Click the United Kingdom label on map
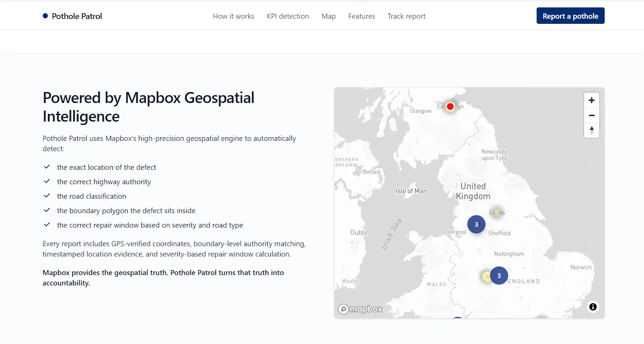Viewport: 644px width, 344px height. coord(473,191)
